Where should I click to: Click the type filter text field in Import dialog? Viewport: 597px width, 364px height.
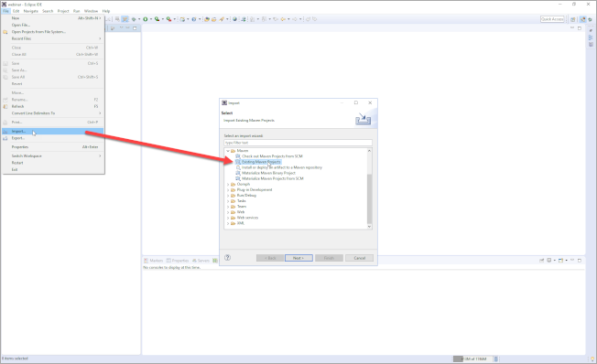coord(298,143)
